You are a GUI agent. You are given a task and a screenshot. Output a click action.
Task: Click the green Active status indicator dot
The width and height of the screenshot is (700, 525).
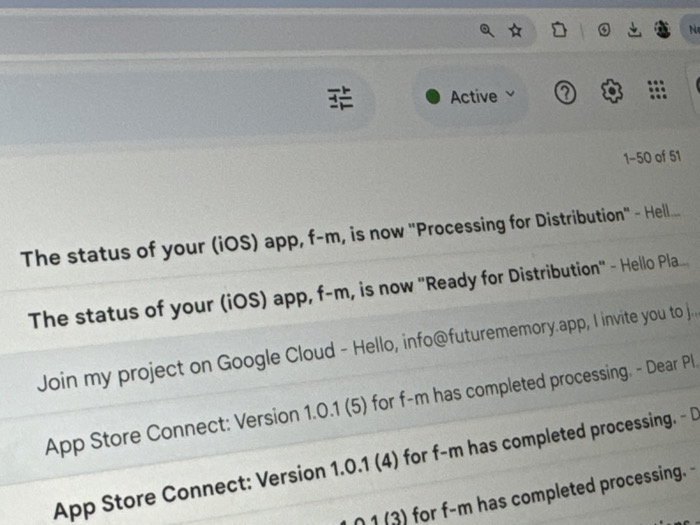[x=433, y=96]
